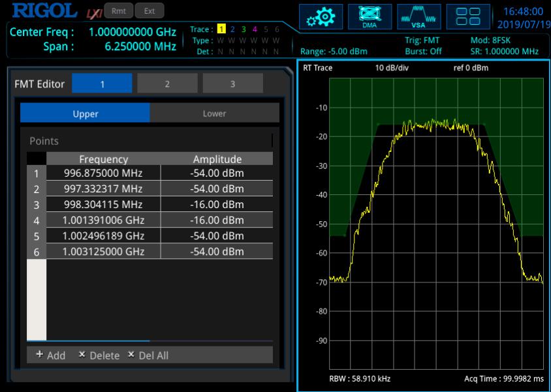Click the date 2019/07/19
Viewport: 551px width, 392px height.
[524, 25]
